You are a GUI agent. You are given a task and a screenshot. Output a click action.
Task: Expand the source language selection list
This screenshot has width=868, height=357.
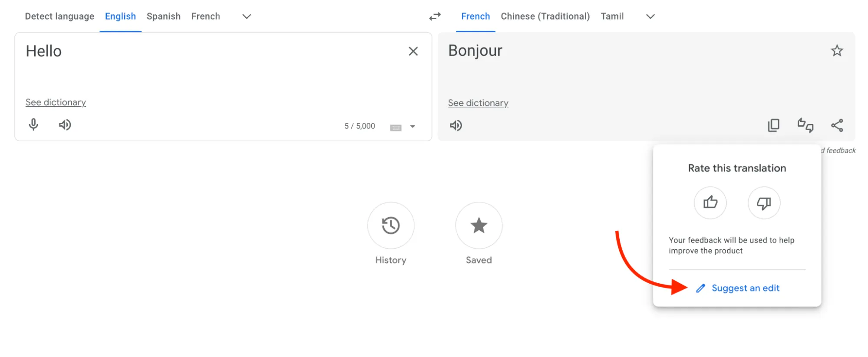(246, 16)
